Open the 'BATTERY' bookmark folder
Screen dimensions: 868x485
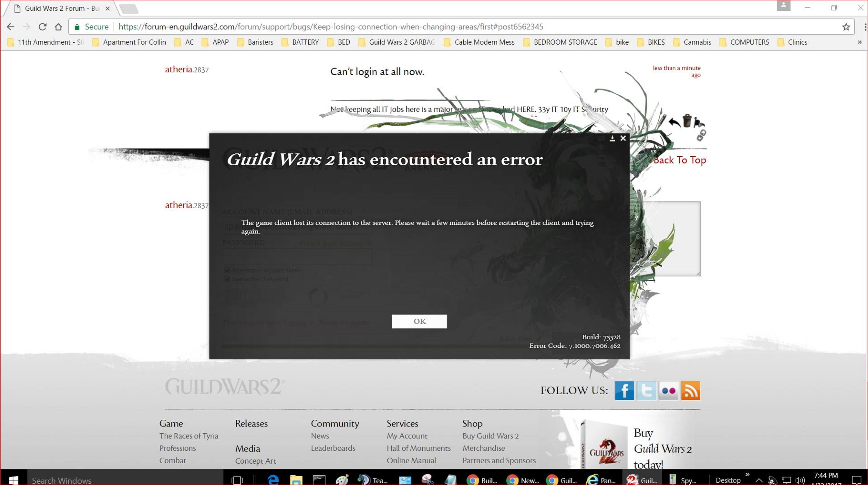(x=300, y=42)
